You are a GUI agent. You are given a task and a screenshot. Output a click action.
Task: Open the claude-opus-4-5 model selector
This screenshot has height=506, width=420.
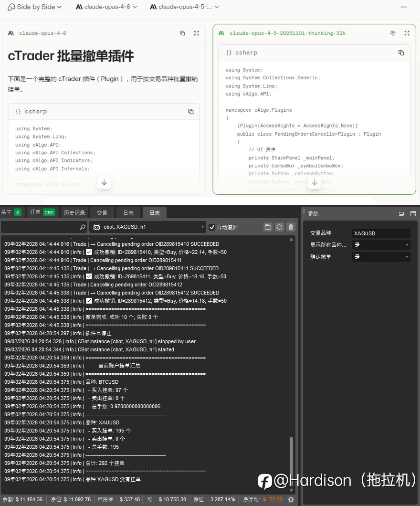[x=185, y=7]
